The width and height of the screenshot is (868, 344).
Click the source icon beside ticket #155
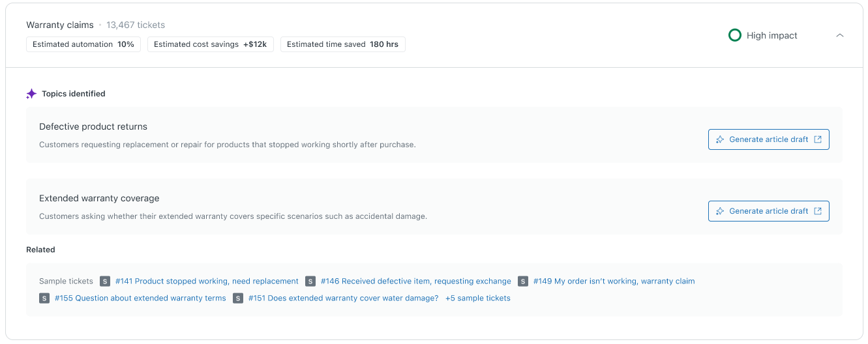44,298
